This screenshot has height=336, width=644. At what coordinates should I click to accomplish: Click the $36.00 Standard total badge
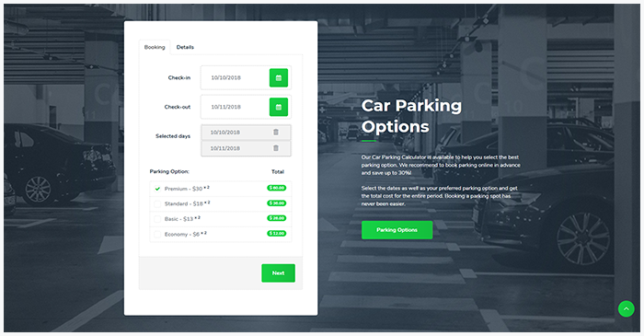click(276, 203)
